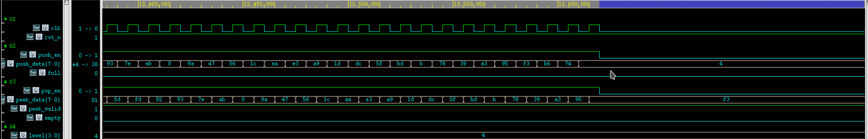Click the '74' segment in the push_data waveform
Viewport: 868px width, 139px height.
pyautogui.click(x=568, y=64)
